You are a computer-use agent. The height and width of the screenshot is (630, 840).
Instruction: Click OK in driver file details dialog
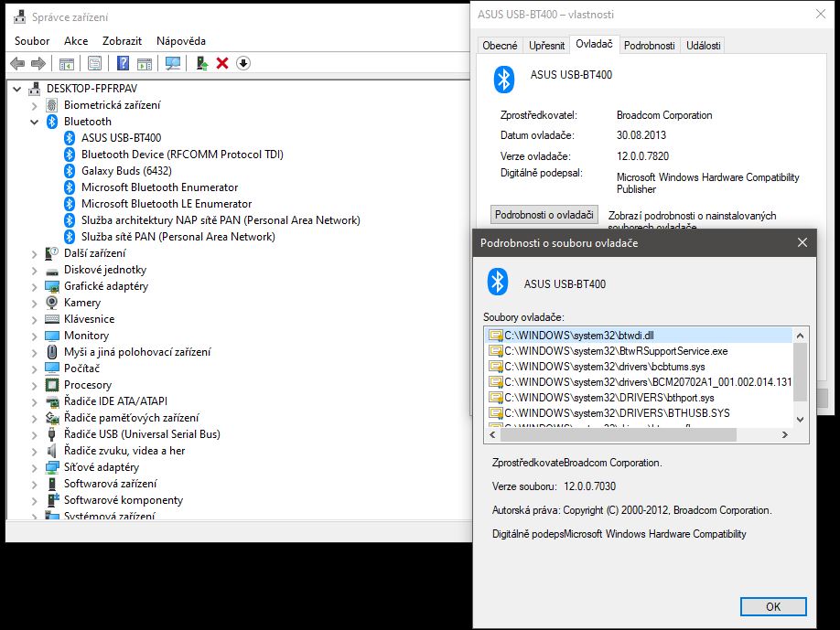(773, 606)
